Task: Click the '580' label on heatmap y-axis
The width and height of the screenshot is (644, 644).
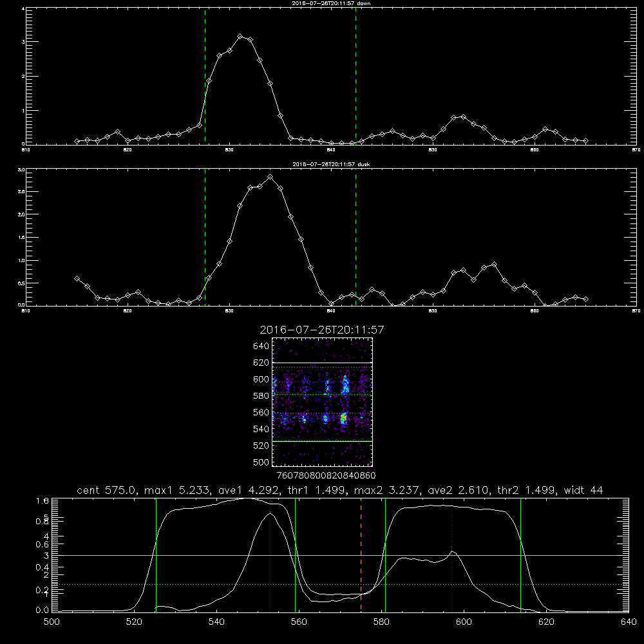Action: coord(261,396)
